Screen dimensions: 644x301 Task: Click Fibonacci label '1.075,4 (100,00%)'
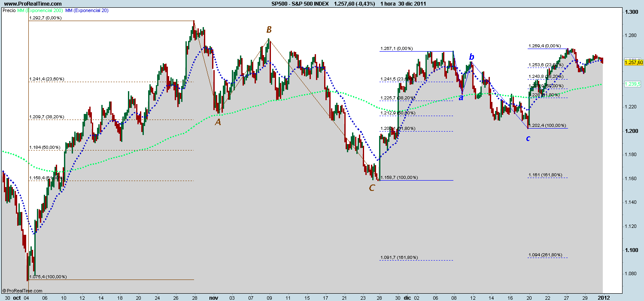(x=48, y=276)
